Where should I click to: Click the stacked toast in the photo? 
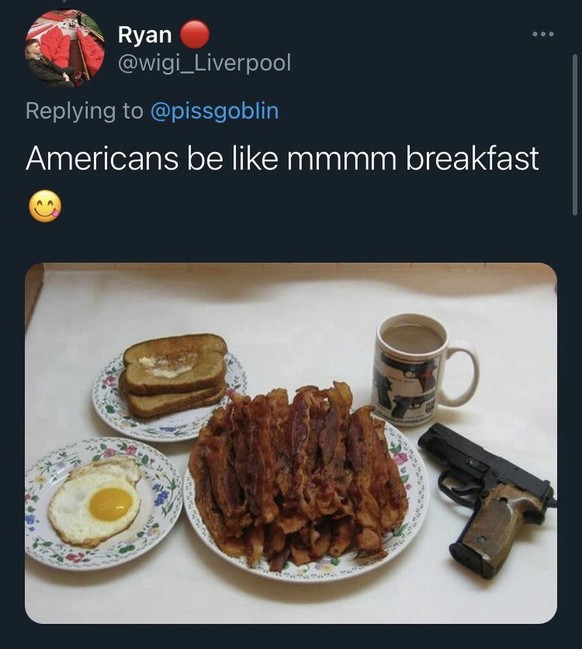[174, 375]
